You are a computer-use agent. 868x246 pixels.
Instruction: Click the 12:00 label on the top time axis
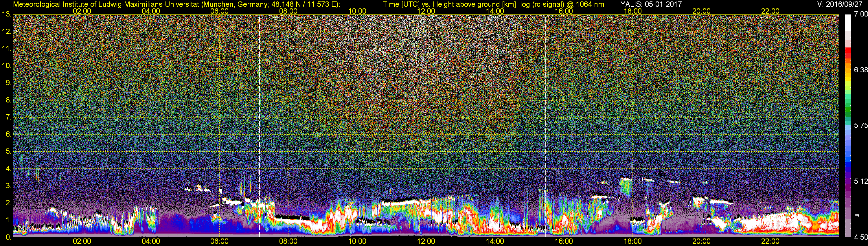point(426,11)
